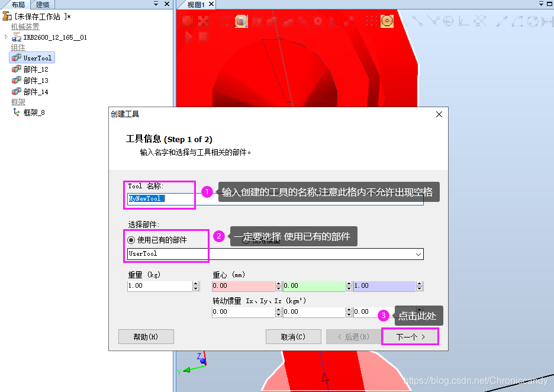Viewport: 554px width, 392px height.
Task: Click the 重量 (kg) spinner arrows
Action: click(196, 286)
